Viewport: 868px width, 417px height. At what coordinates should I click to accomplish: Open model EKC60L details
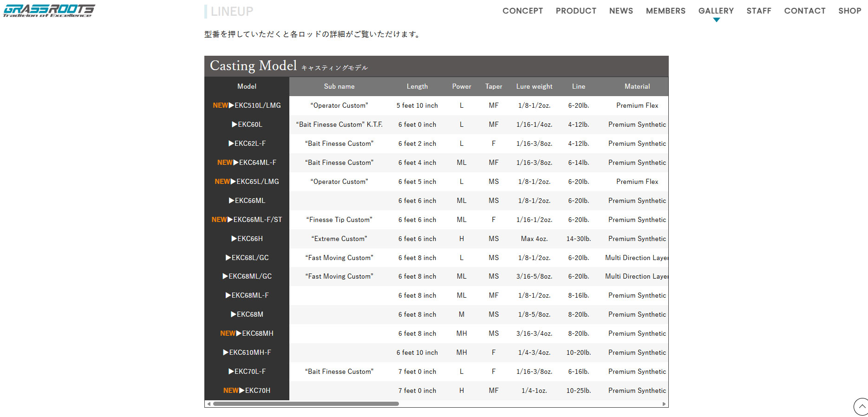pos(247,124)
